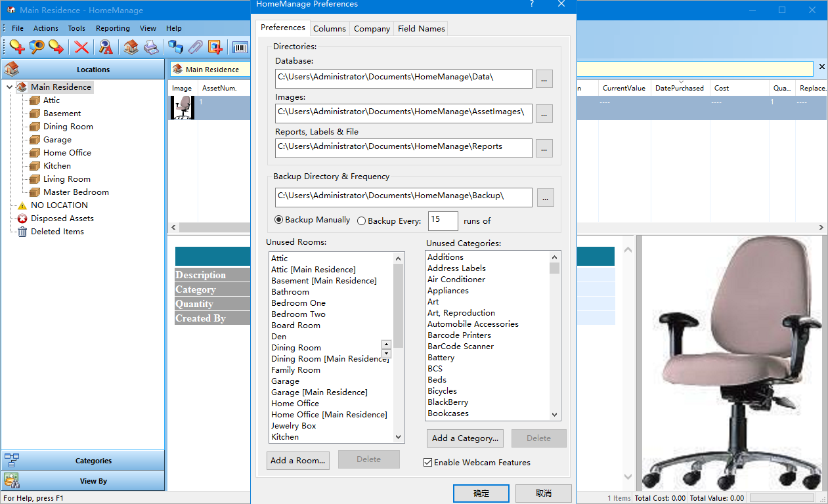
Task: Click Unused Categories list scroll-up arrow
Action: 555,257
